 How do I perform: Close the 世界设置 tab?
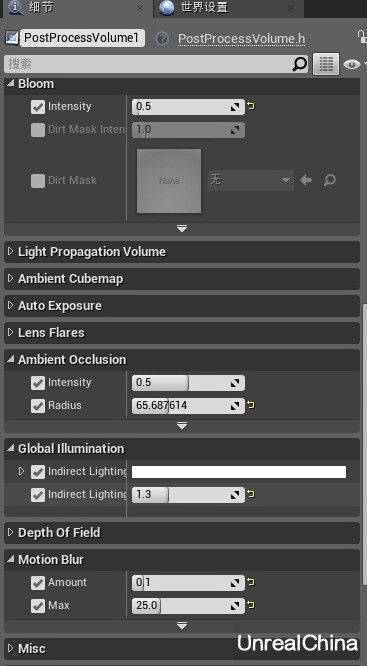[x=291, y=8]
